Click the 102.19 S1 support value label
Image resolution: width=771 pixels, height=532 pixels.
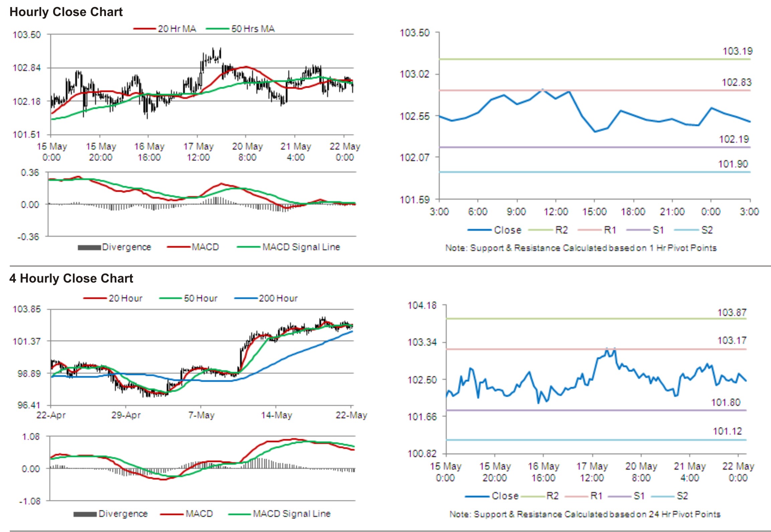tap(734, 139)
